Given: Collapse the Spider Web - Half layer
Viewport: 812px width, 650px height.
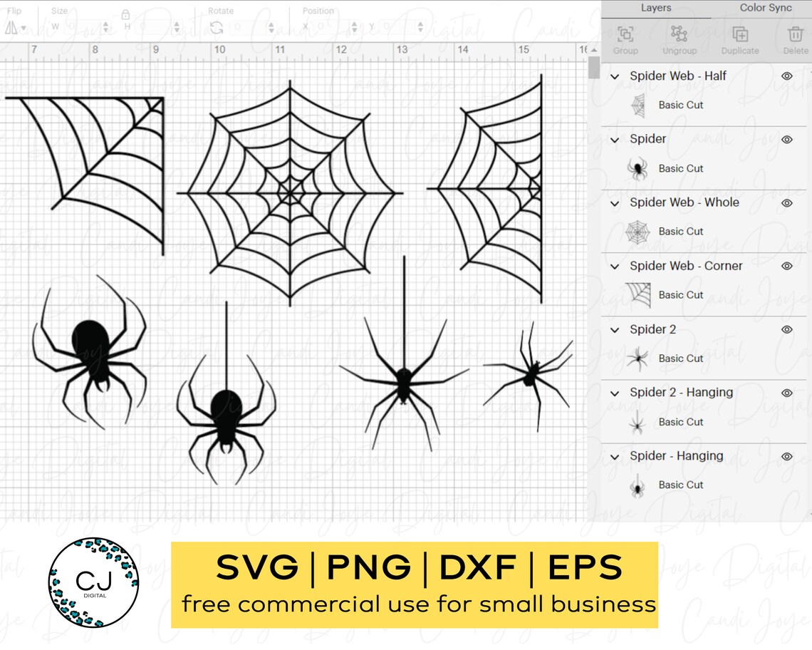Looking at the screenshot, I should tap(615, 76).
